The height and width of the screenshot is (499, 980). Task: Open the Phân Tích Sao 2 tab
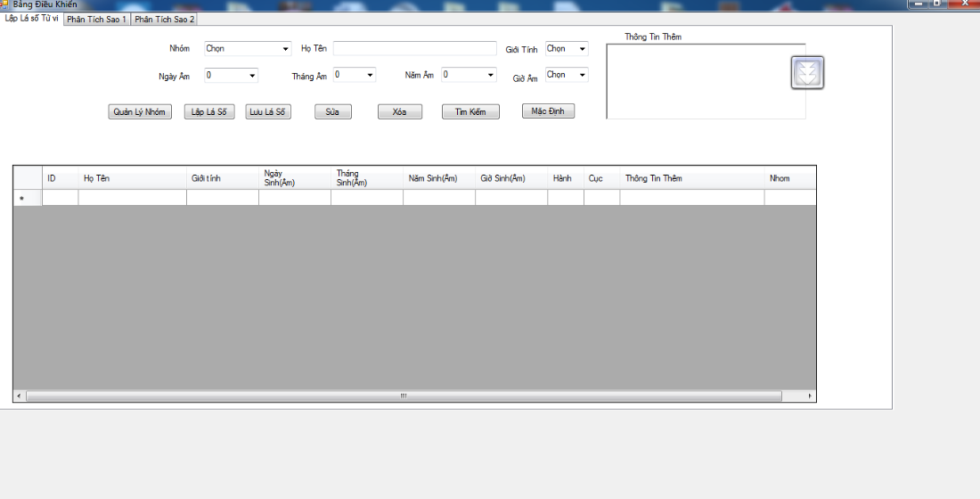tap(165, 19)
